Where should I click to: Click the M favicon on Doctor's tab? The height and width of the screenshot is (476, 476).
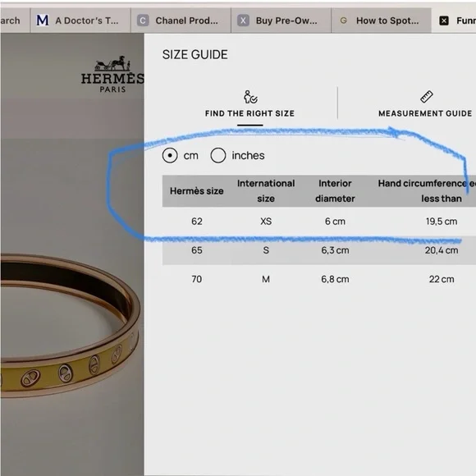coord(43,21)
